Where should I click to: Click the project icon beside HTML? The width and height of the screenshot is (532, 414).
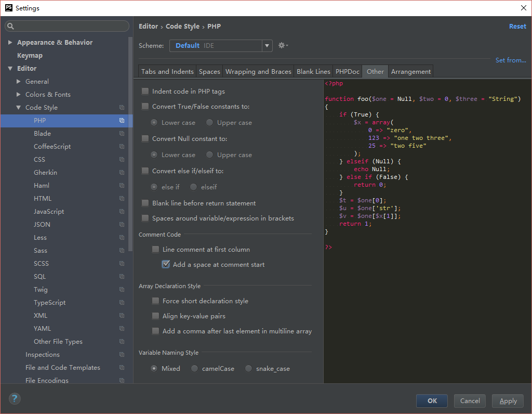(x=122, y=198)
